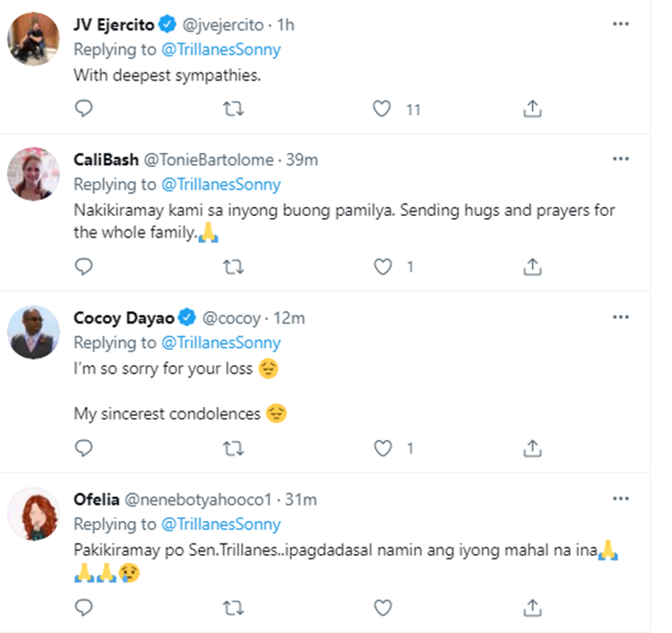
Task: Share Cocoy Dayao's tweet
Action: (531, 447)
